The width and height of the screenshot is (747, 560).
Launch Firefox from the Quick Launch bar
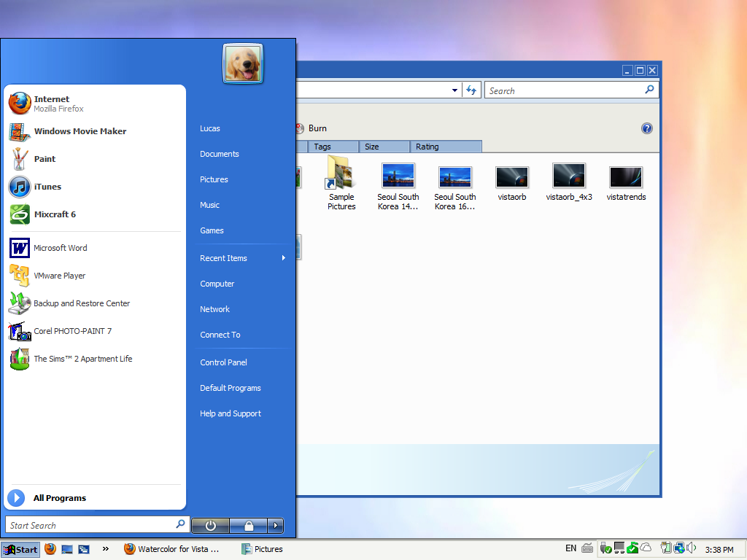tap(50, 549)
